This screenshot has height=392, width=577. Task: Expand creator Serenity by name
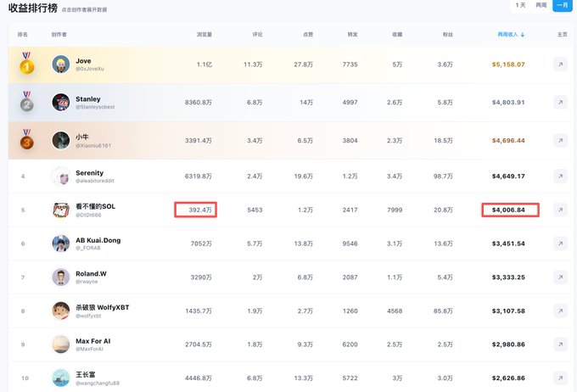point(89,173)
